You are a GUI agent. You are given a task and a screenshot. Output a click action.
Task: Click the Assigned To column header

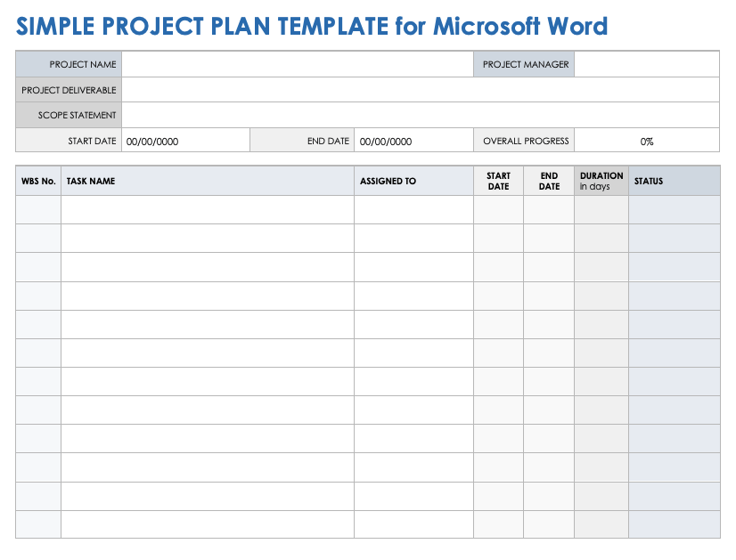pyautogui.click(x=388, y=182)
